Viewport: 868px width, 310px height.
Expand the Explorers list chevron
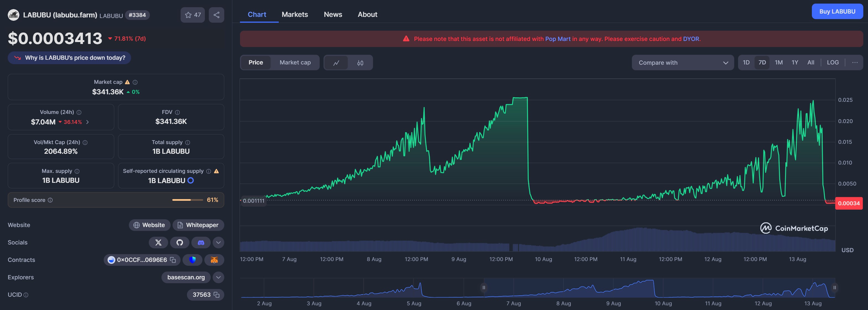pyautogui.click(x=218, y=277)
